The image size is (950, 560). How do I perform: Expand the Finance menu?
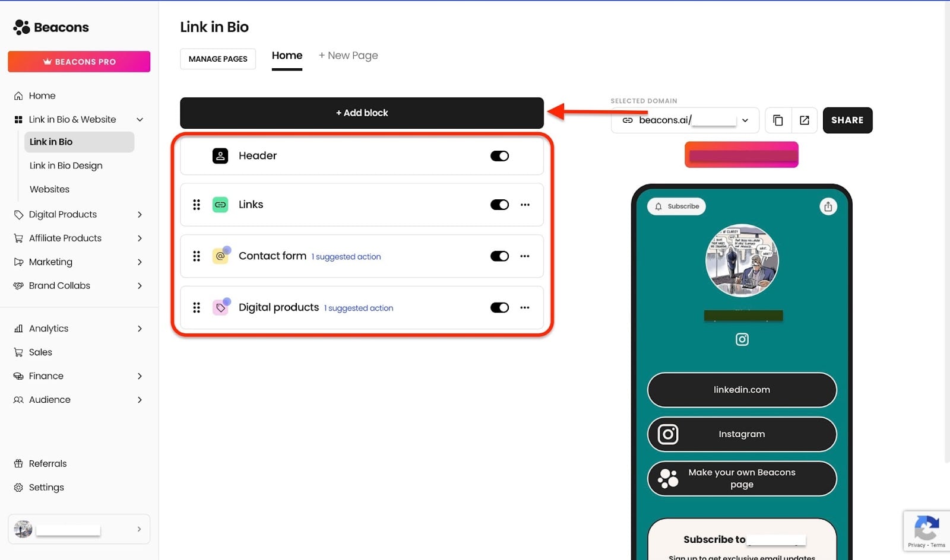pos(140,376)
